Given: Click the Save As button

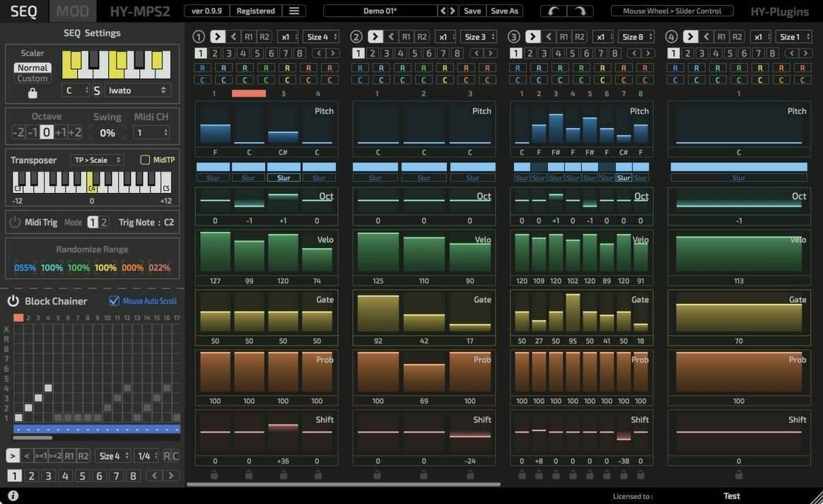Looking at the screenshot, I should 504,11.
